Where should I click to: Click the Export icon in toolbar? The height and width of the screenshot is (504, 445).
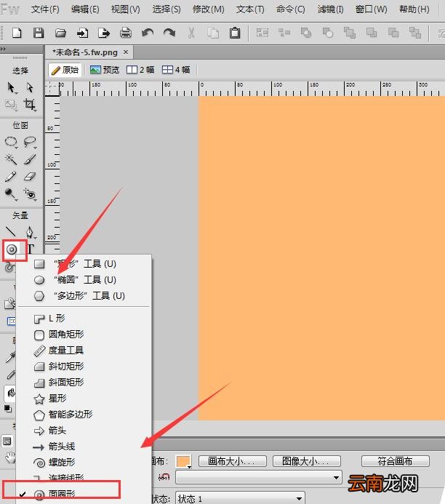click(x=104, y=33)
